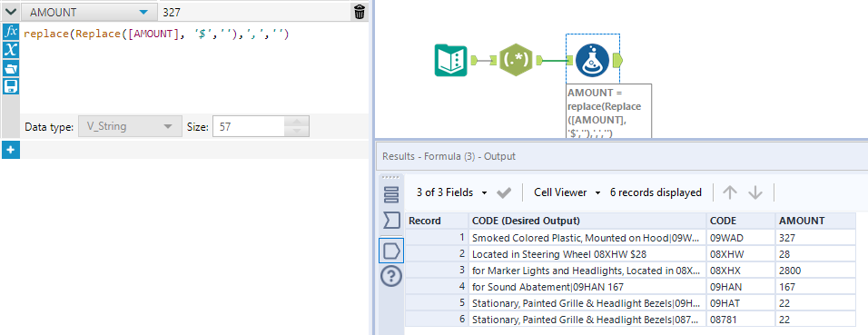868x335 pixels.
Task: Click inside the replace formula expression editor
Action: (x=193, y=66)
